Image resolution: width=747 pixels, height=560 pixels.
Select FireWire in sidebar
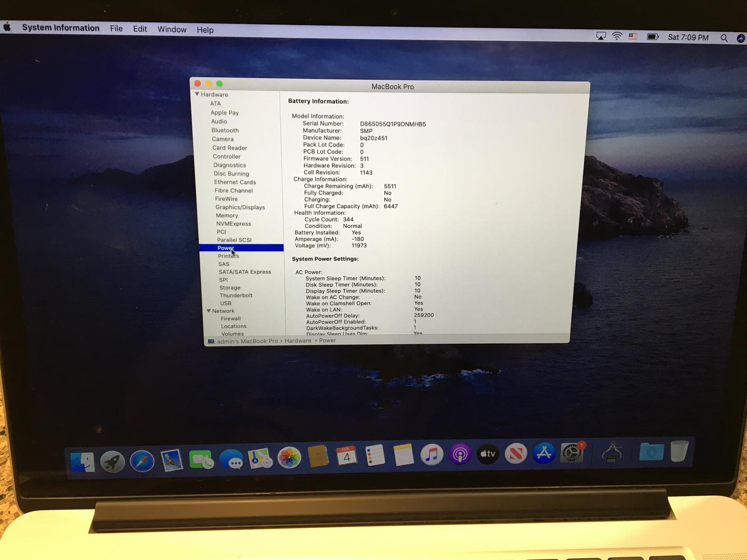click(x=227, y=199)
